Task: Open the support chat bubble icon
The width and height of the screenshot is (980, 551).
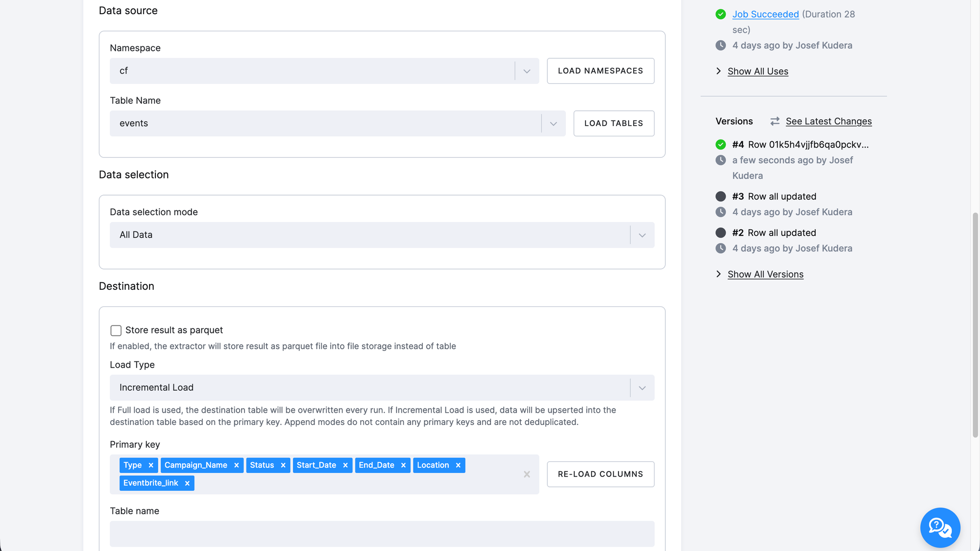Action: point(940,527)
